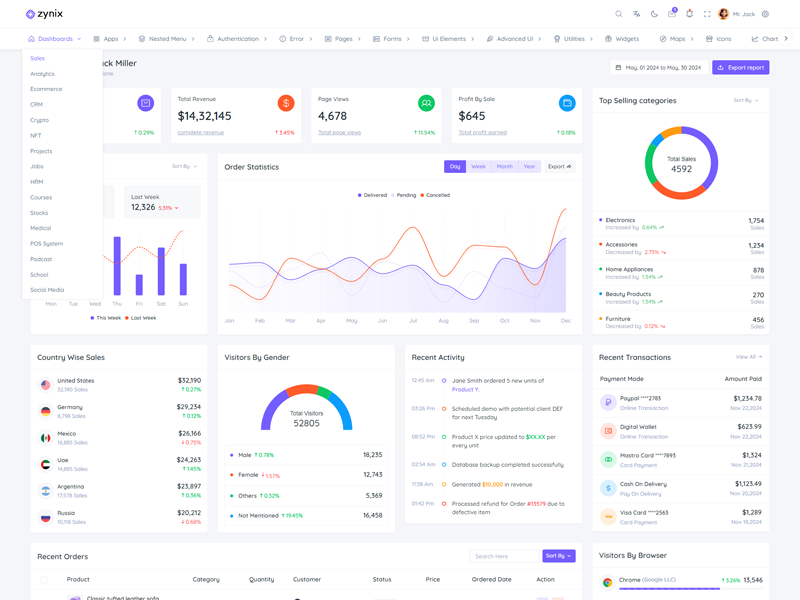Screen dimensions: 800x600
Task: Open the settings gear icon in header
Action: [765, 14]
